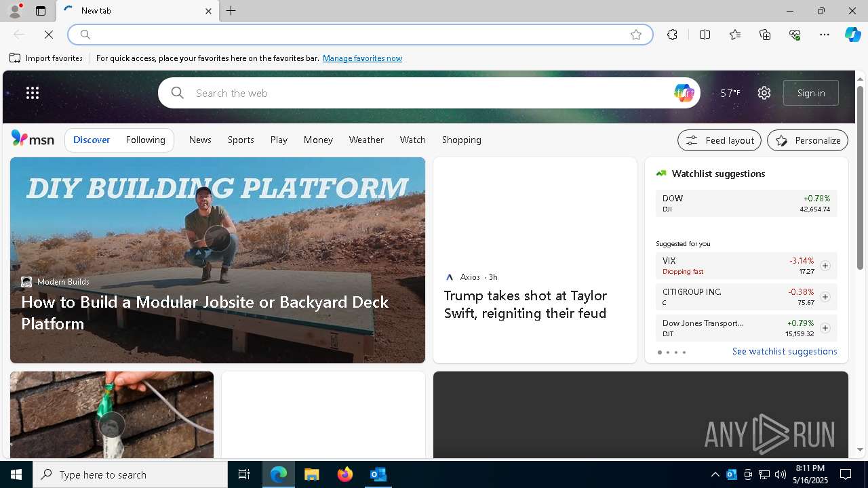Open the MSN app launcher grid
Image resolution: width=868 pixels, height=488 pixels.
point(33,93)
